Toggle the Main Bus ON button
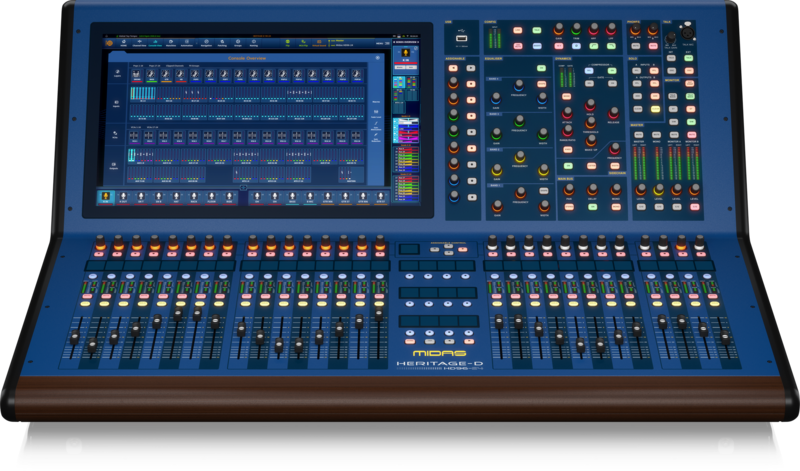Viewport: 800px width, 471px height. [x=592, y=207]
